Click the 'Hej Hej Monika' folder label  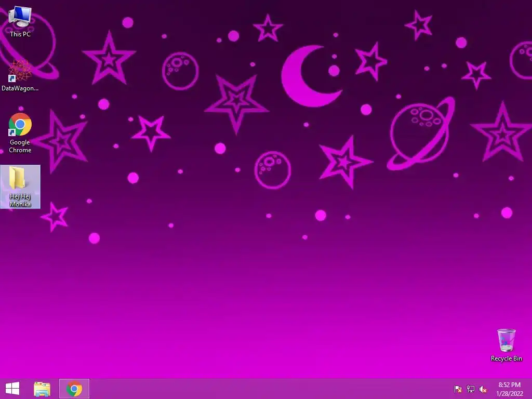(20, 200)
